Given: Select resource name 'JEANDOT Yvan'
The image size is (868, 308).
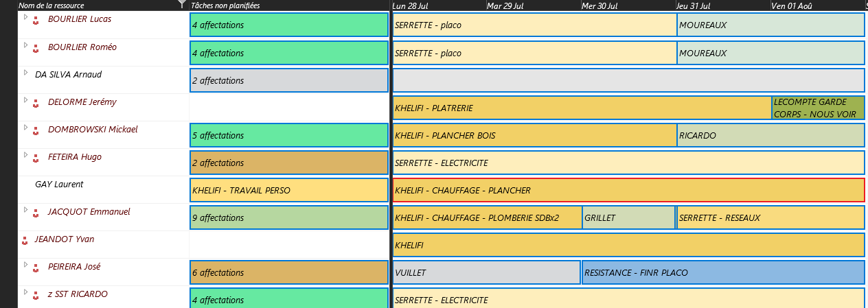Looking at the screenshot, I should click(x=65, y=239).
